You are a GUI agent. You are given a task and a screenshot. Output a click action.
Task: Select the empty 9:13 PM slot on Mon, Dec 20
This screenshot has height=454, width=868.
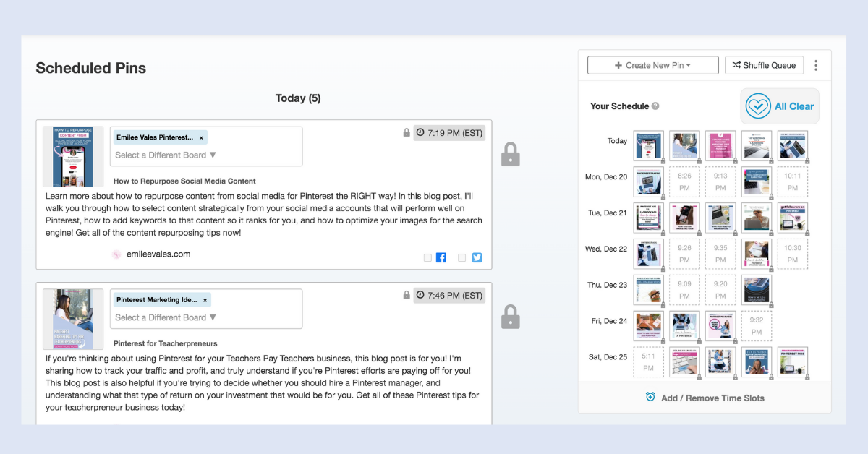tap(720, 182)
